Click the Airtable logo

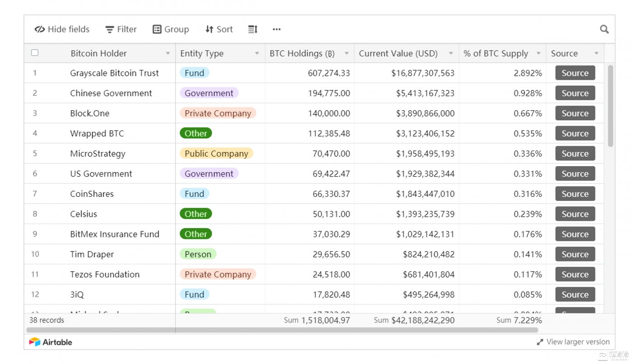51,342
